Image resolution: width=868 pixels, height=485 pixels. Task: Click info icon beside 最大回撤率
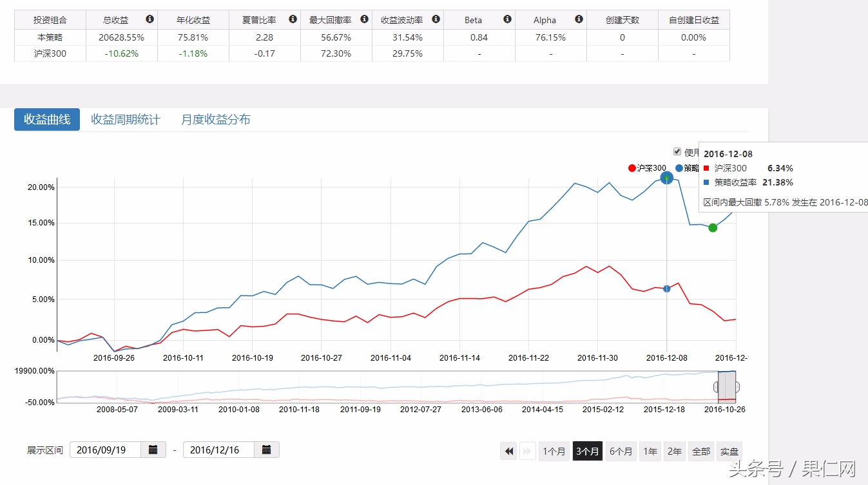coord(364,19)
